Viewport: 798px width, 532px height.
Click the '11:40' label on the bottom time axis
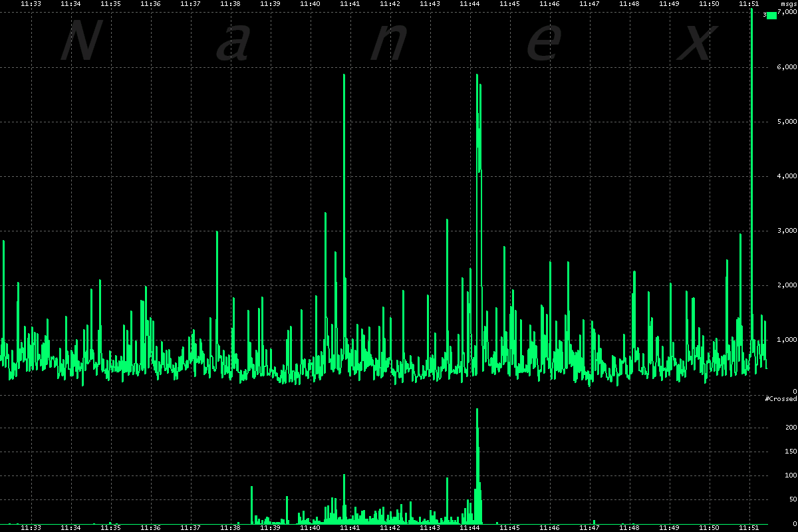pos(310,528)
